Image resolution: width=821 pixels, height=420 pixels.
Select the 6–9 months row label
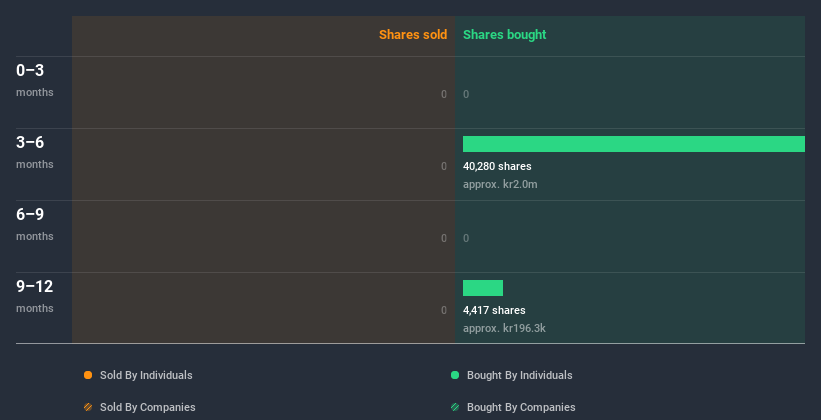pos(35,224)
